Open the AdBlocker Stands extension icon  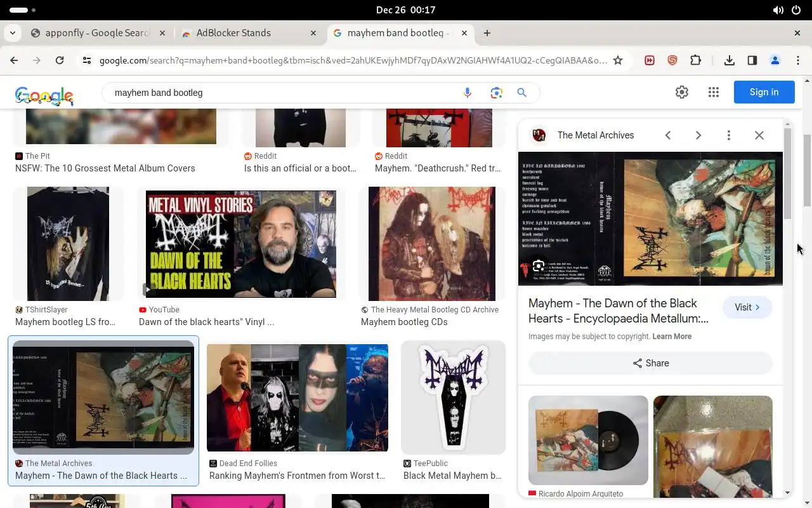[672, 60]
